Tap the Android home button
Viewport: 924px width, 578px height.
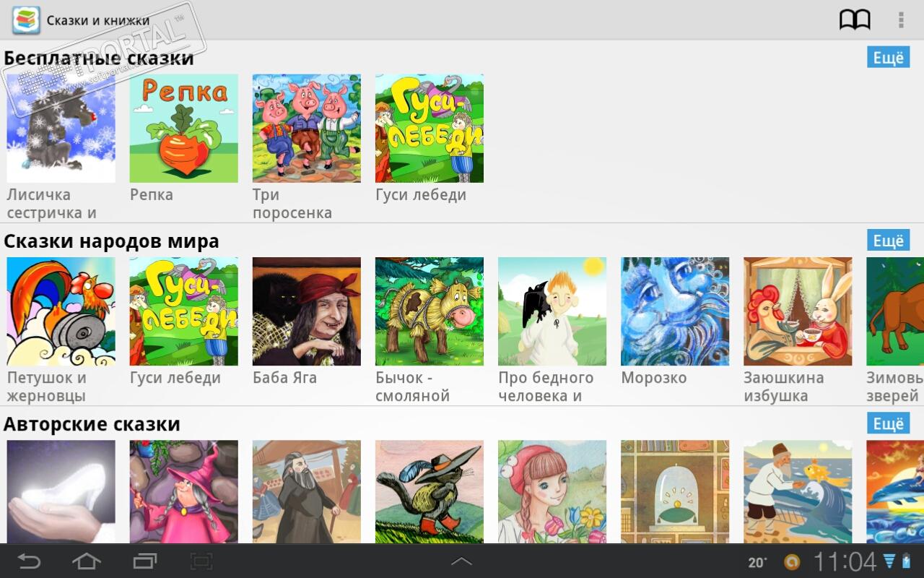(87, 561)
